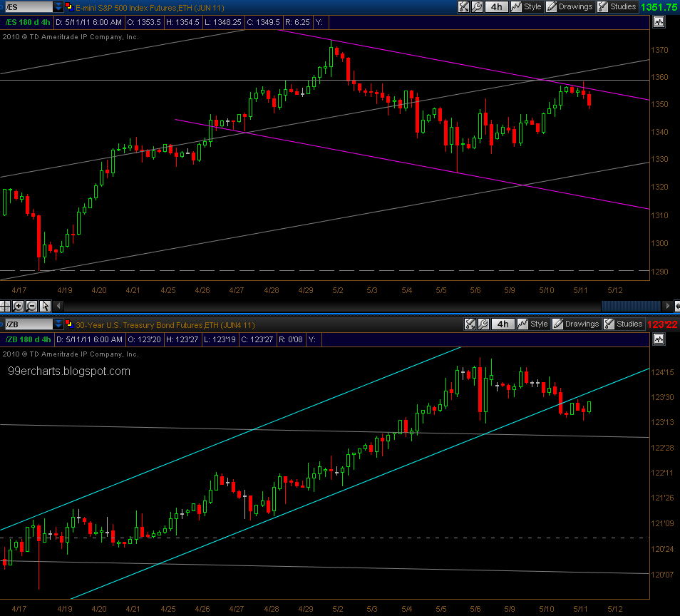Open the 4h timeframe selector on the ES chart
The height and width of the screenshot is (616, 680).
pyautogui.click(x=495, y=6)
